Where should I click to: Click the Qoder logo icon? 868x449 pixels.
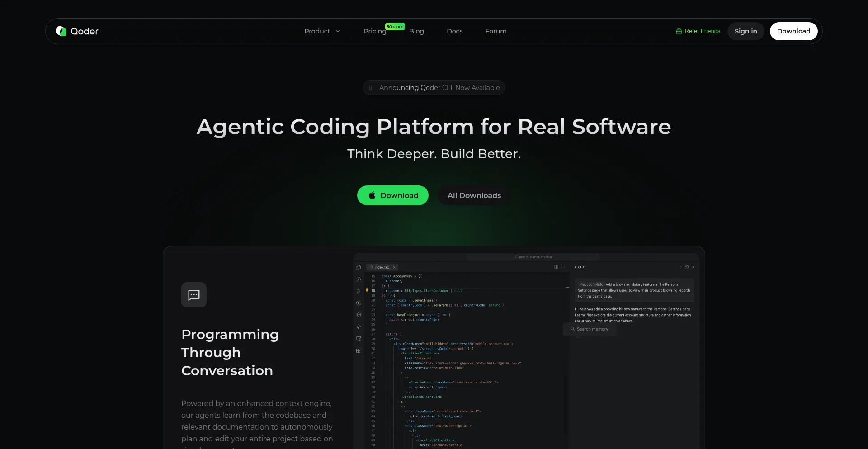pos(61,31)
